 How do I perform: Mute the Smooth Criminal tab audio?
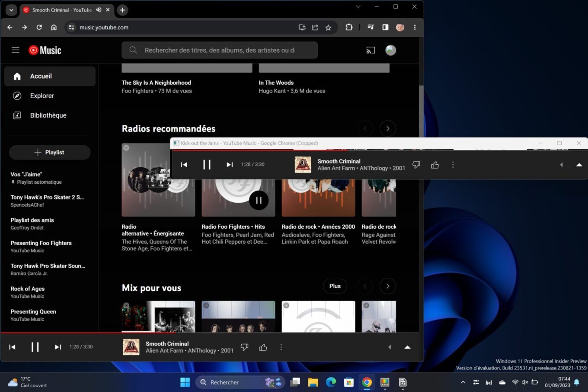click(99, 10)
